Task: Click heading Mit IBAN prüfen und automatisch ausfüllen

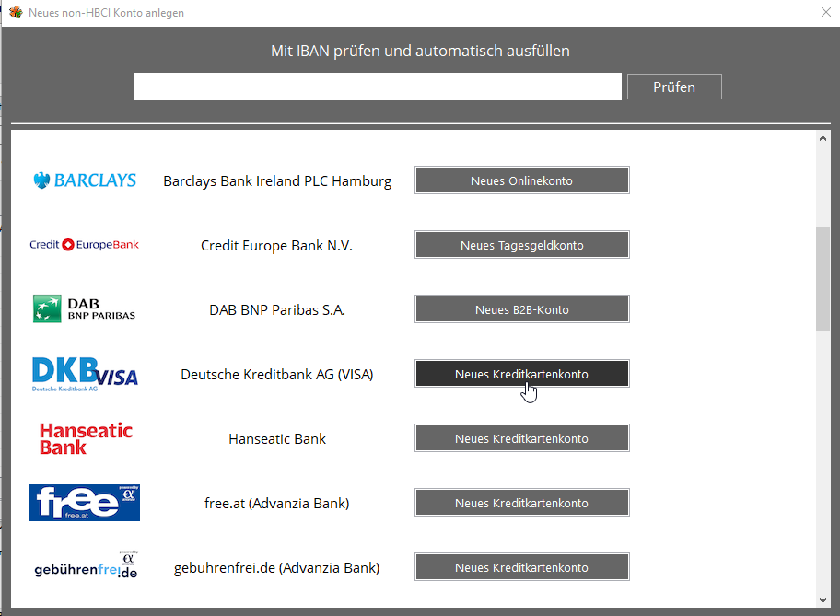Action: [420, 51]
